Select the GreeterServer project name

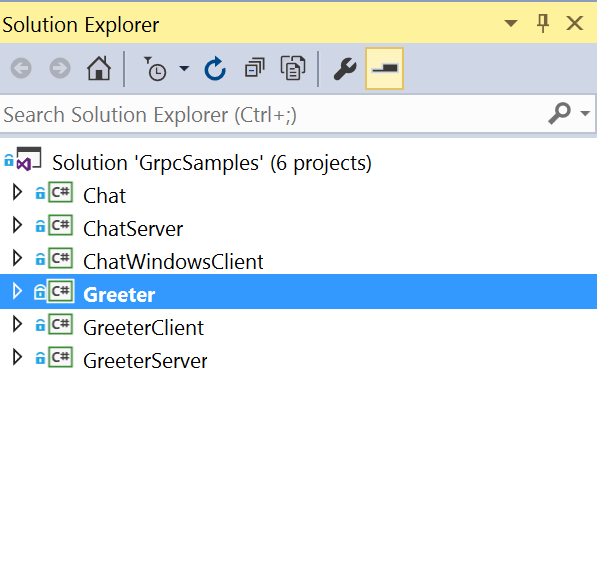tap(145, 361)
